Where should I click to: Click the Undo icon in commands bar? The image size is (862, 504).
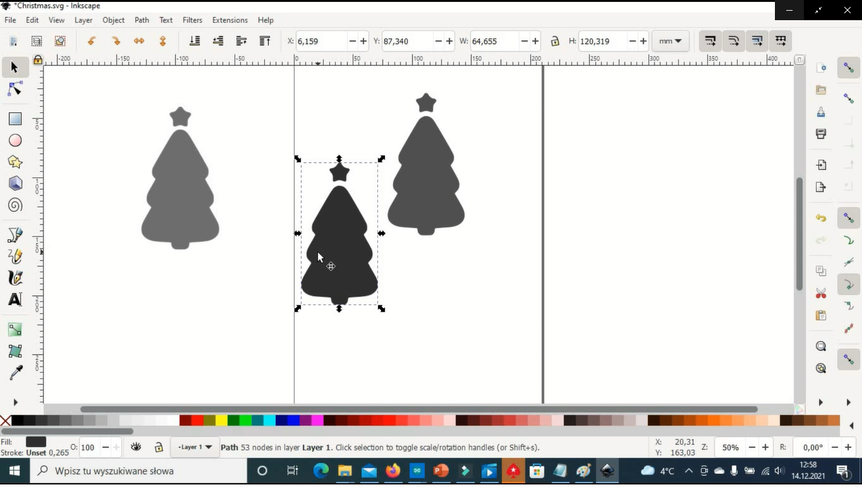coord(820,218)
